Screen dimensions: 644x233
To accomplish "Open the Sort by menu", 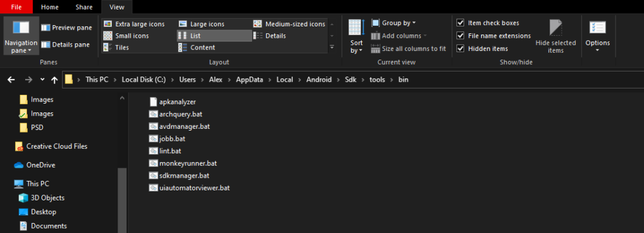I will (x=356, y=36).
